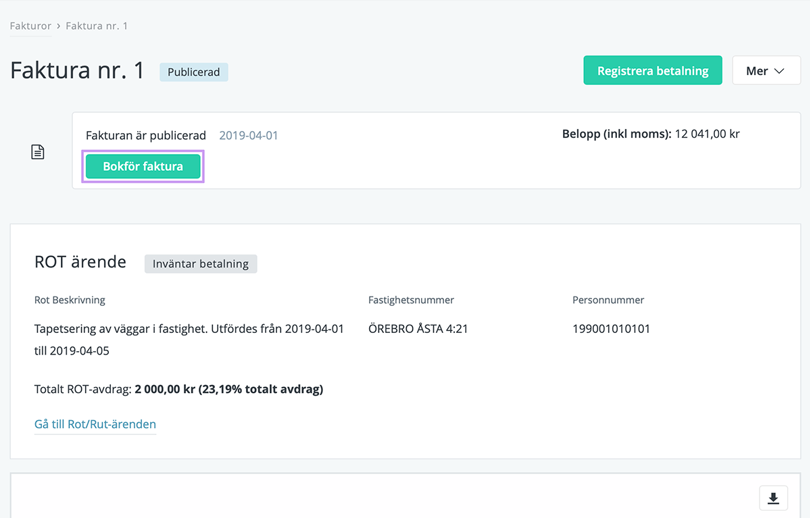
Task: Open the Gå till Rot/Rut-ärenden link
Action: click(x=95, y=424)
